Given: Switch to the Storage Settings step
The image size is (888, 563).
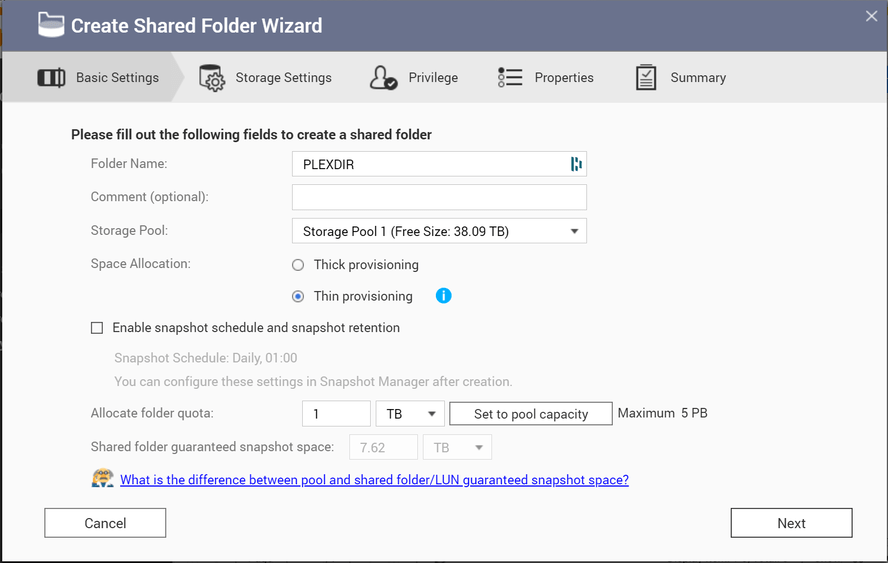Looking at the screenshot, I should click(x=283, y=78).
